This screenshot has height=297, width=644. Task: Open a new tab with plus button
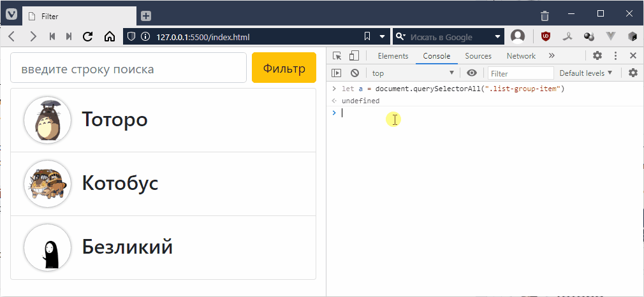pyautogui.click(x=146, y=15)
